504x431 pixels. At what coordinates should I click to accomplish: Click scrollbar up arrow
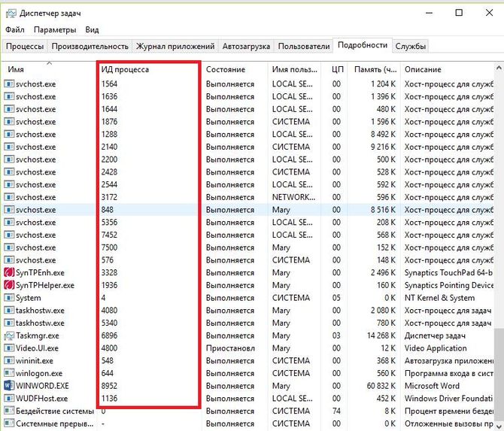499,68
